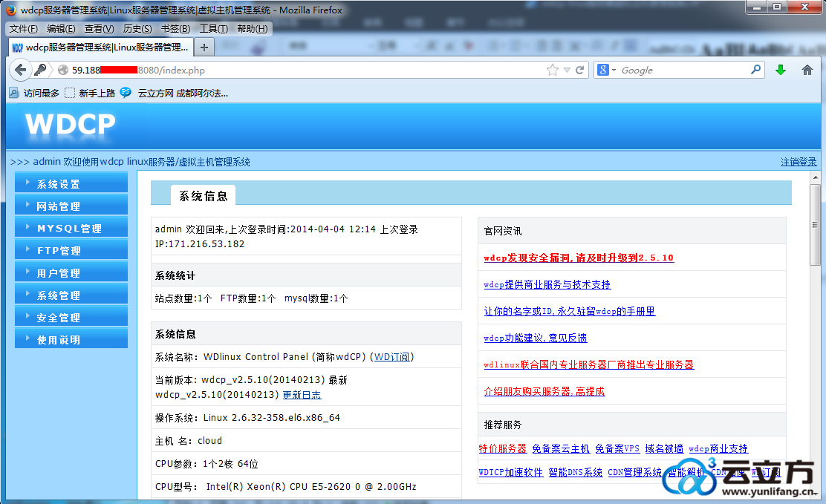Bookmark this page with the star icon
This screenshot has height=504, width=826.
[x=552, y=70]
